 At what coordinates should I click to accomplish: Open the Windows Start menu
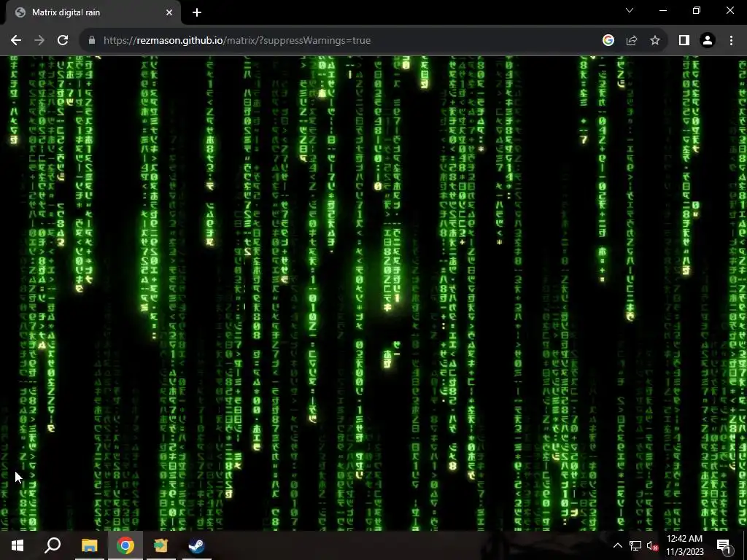pyautogui.click(x=18, y=545)
